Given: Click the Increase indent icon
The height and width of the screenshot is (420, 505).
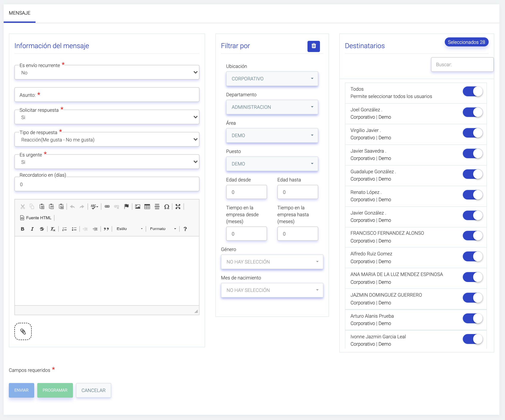Looking at the screenshot, I should 95,229.
